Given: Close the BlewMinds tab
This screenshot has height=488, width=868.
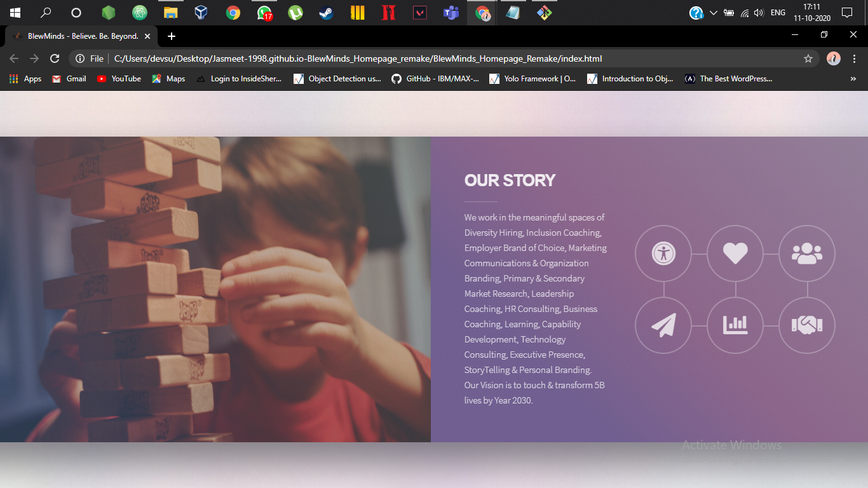Looking at the screenshot, I should click(x=147, y=36).
